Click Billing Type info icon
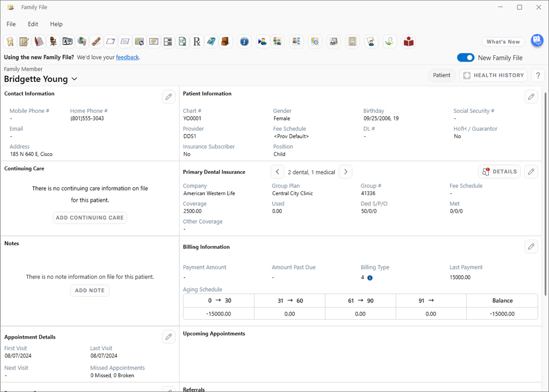The width and height of the screenshot is (549, 392). tap(370, 278)
